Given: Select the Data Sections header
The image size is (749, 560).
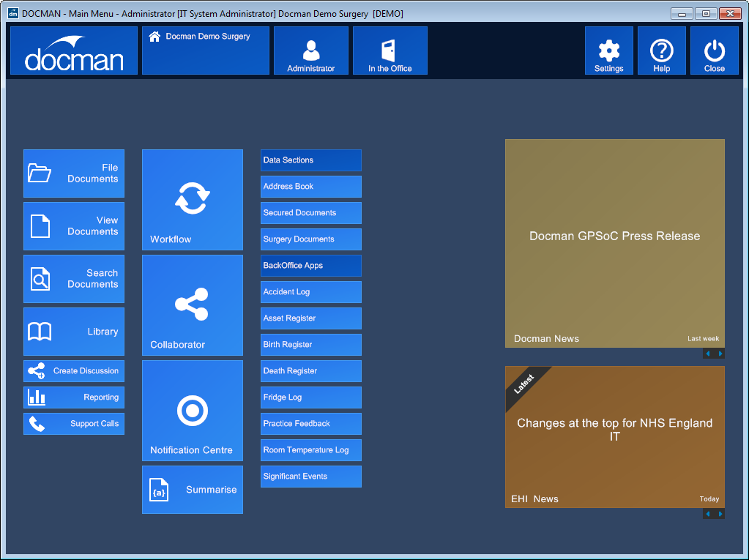Looking at the screenshot, I should [x=311, y=160].
